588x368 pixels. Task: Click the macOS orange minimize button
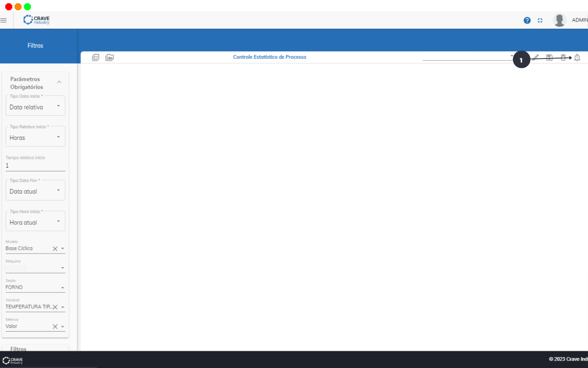[18, 7]
